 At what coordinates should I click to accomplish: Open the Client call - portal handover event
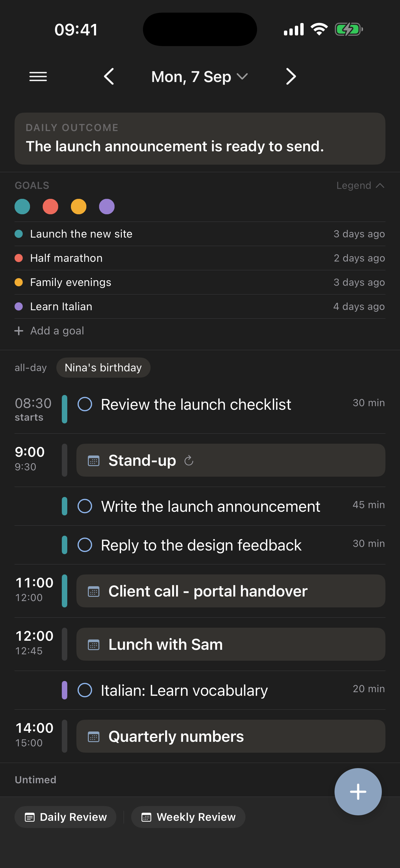click(x=231, y=591)
